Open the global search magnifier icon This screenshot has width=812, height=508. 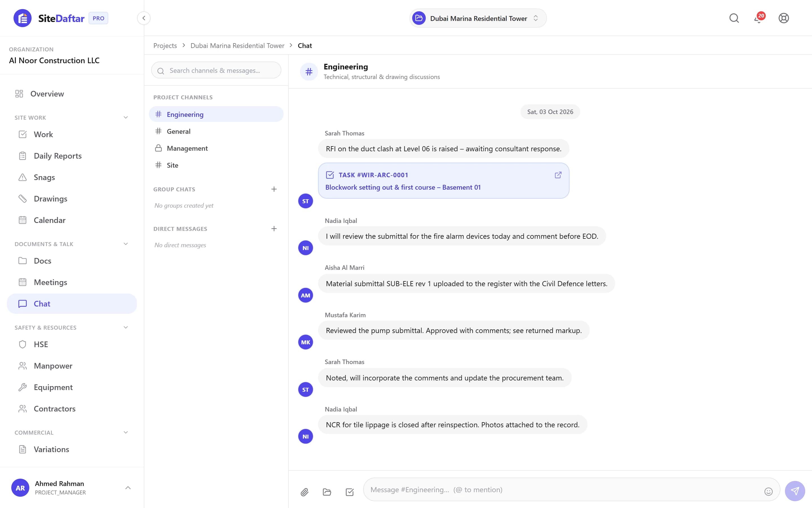[734, 18]
